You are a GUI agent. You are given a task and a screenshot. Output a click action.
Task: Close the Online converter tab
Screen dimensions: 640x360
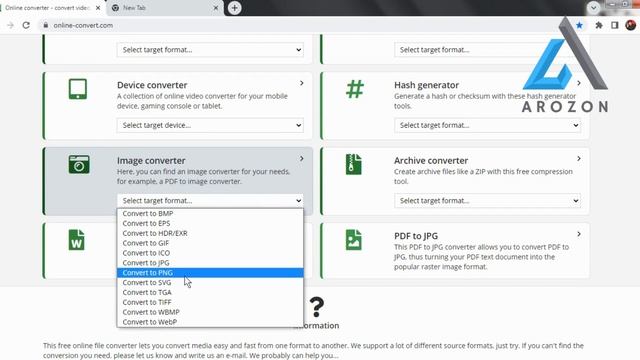[x=98, y=8]
